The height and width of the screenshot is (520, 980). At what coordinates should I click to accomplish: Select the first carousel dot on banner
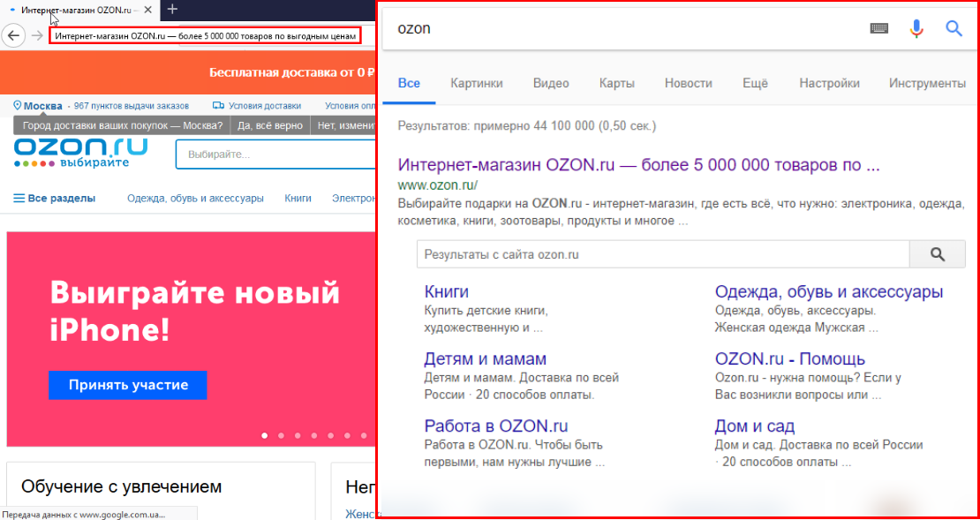point(264,435)
